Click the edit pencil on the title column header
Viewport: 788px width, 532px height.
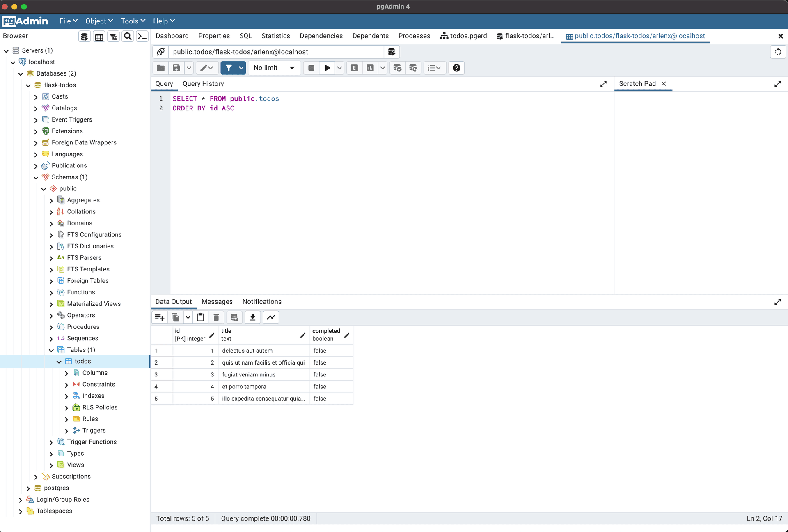point(302,335)
